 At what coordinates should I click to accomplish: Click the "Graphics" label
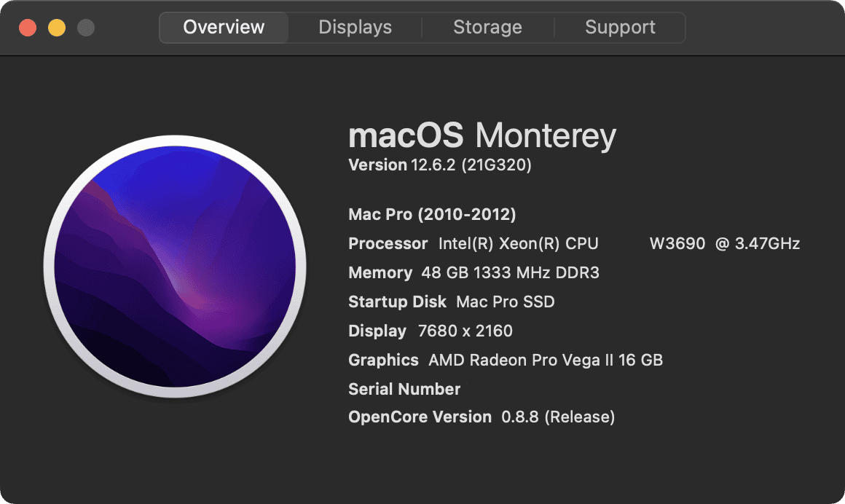(x=383, y=360)
